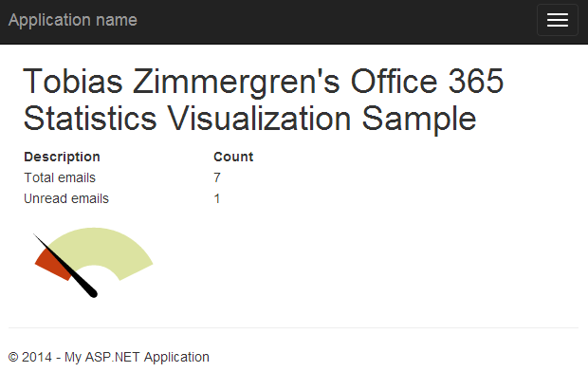Image resolution: width=588 pixels, height=372 pixels.
Task: Click the black gauge needle
Action: (65, 266)
